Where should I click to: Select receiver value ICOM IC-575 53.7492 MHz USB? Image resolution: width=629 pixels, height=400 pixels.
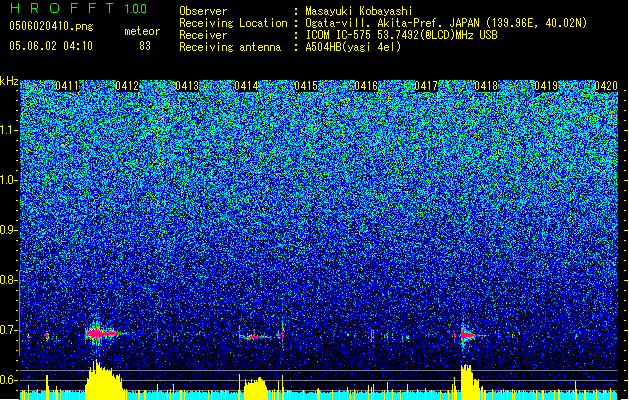(x=401, y=35)
